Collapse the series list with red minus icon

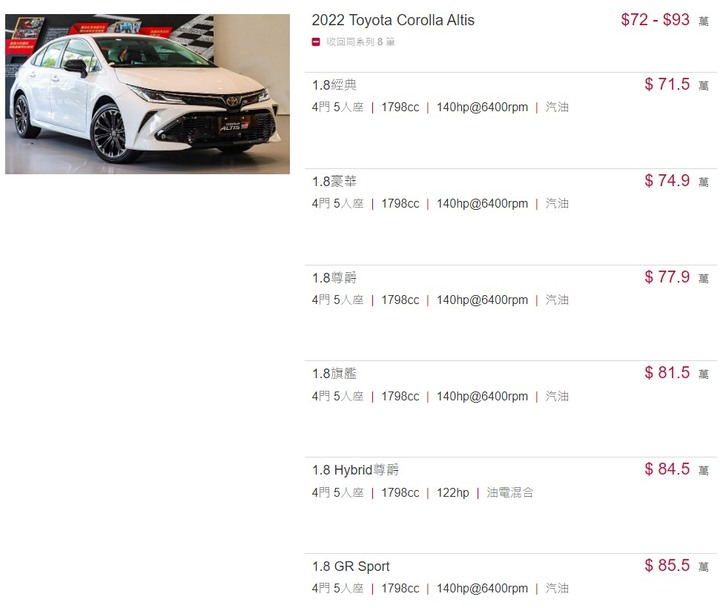pyautogui.click(x=315, y=42)
